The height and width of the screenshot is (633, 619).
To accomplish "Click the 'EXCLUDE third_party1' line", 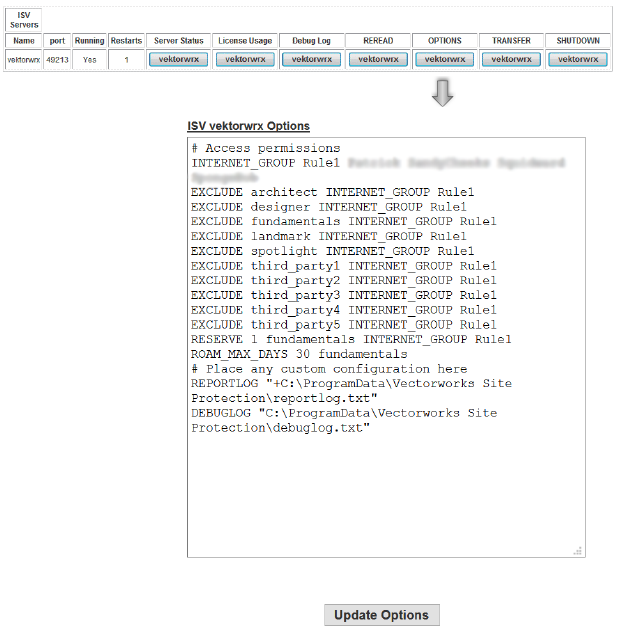I will (x=344, y=266).
